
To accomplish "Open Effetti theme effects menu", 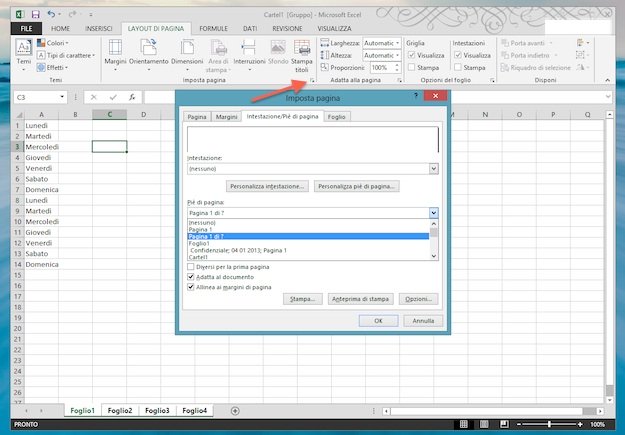I will (x=52, y=67).
